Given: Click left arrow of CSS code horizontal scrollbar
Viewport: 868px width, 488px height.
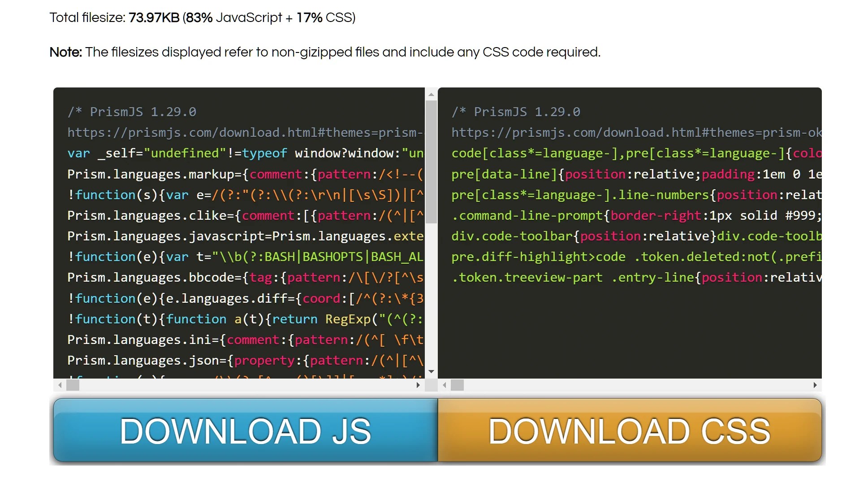Looking at the screenshot, I should coord(444,385).
